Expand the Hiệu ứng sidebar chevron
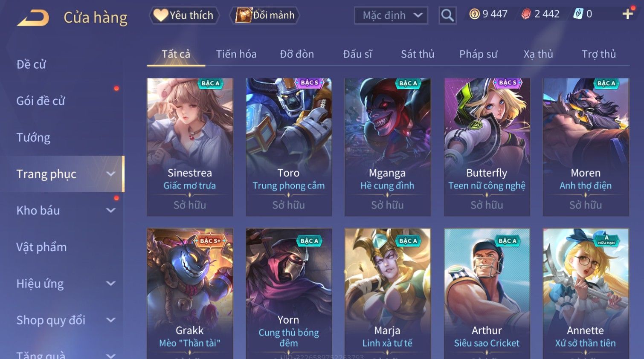The image size is (644, 359). pos(111,284)
